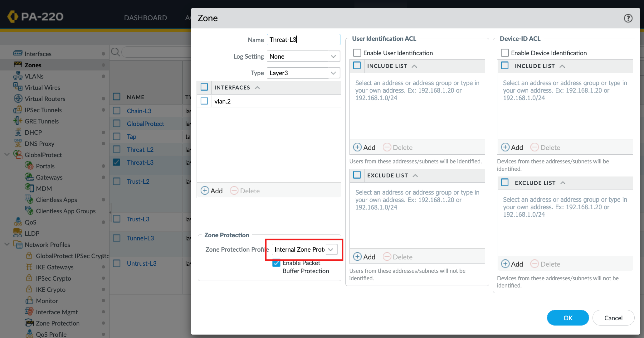The image size is (644, 338).
Task: Click Cancel to discard changes
Action: click(613, 318)
